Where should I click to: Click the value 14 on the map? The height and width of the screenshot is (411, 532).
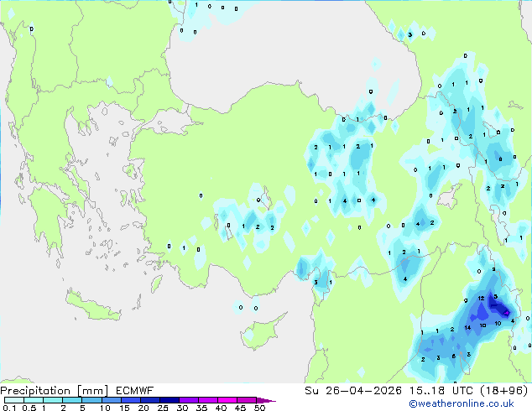point(467,327)
